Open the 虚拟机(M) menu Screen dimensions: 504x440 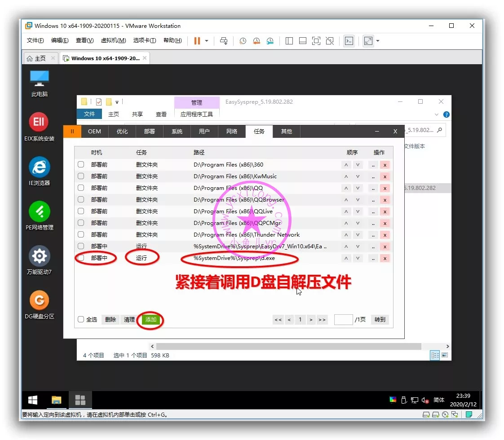(113, 40)
